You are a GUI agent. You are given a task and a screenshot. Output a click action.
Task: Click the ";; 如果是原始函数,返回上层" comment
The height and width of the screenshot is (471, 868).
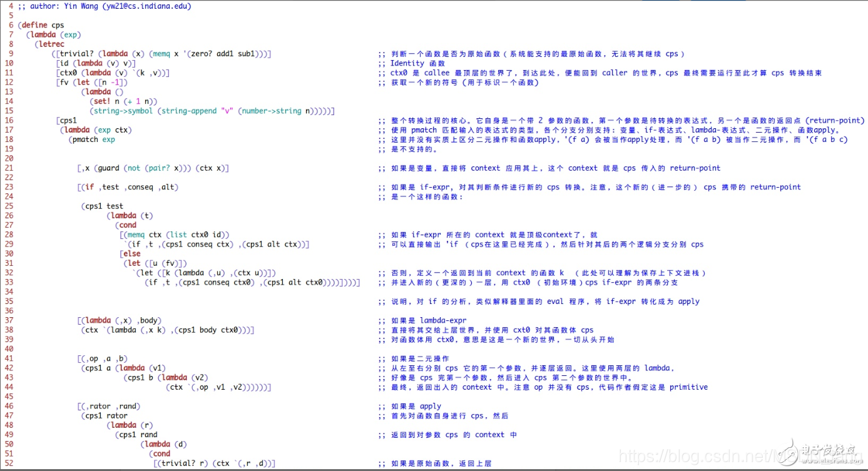(434, 463)
